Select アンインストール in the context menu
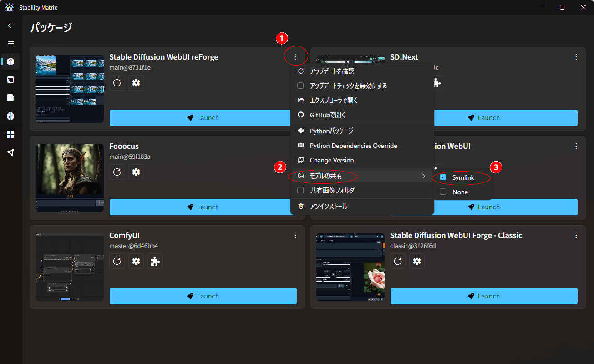The width and height of the screenshot is (594, 364). (328, 207)
